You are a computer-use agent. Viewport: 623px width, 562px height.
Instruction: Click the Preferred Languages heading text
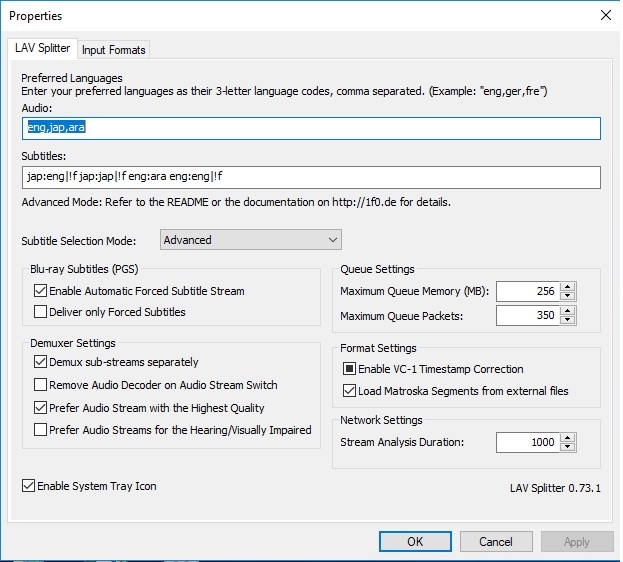coord(72,78)
